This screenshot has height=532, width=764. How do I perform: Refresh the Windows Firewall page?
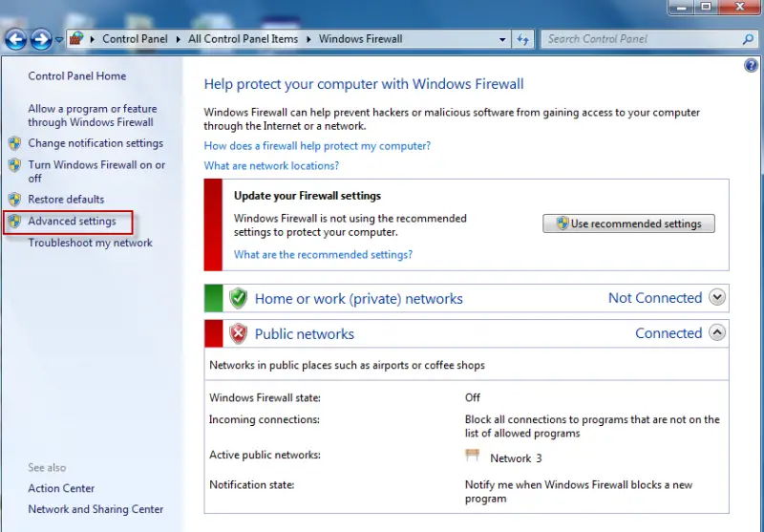(522, 39)
